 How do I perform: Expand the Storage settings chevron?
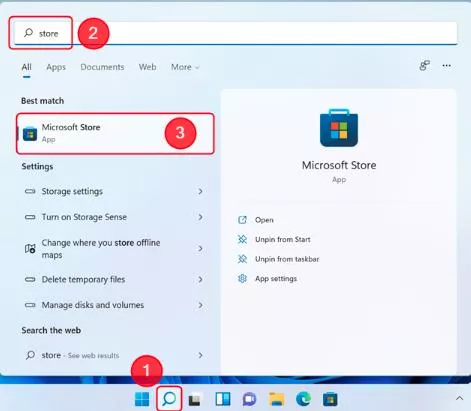click(x=200, y=191)
